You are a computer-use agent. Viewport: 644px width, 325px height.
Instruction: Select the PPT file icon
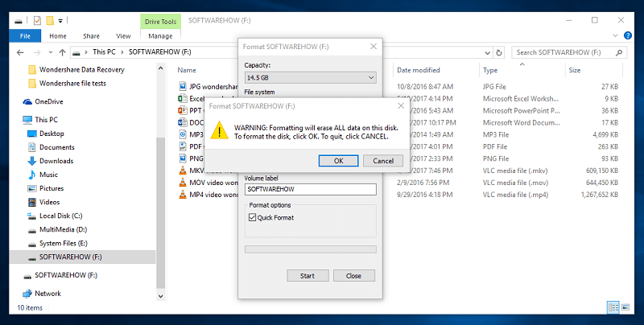[x=183, y=110]
